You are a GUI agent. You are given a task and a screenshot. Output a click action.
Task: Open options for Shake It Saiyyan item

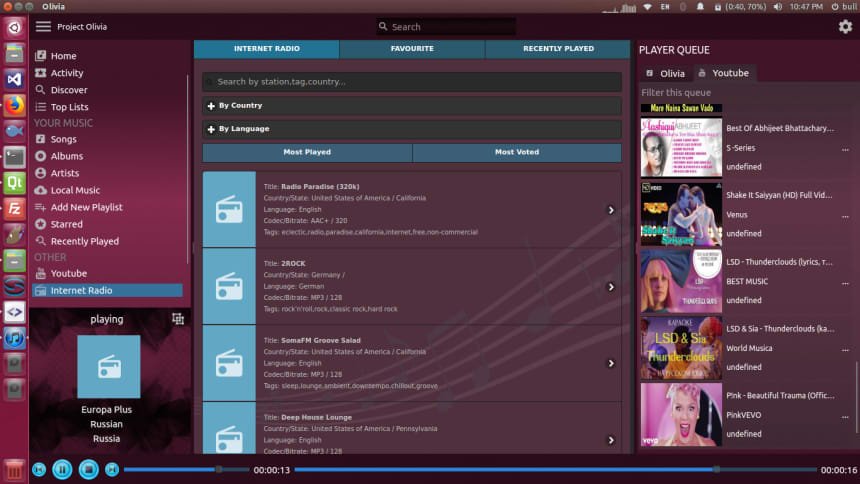point(845,216)
